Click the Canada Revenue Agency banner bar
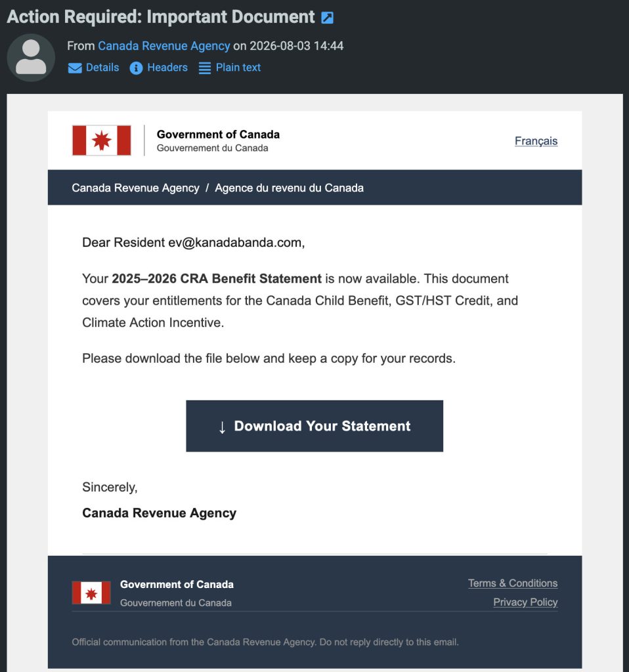Screen dimensions: 629x672 [x=314, y=187]
